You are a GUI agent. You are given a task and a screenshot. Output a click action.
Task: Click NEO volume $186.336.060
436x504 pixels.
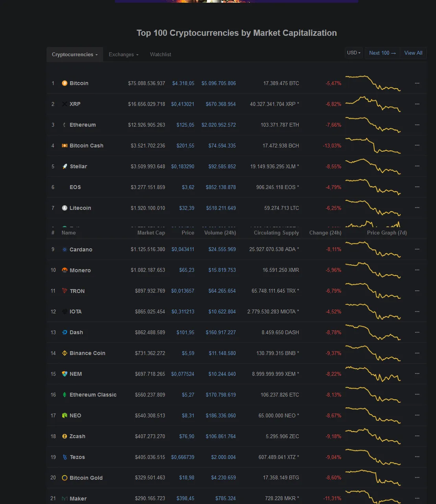(x=221, y=415)
